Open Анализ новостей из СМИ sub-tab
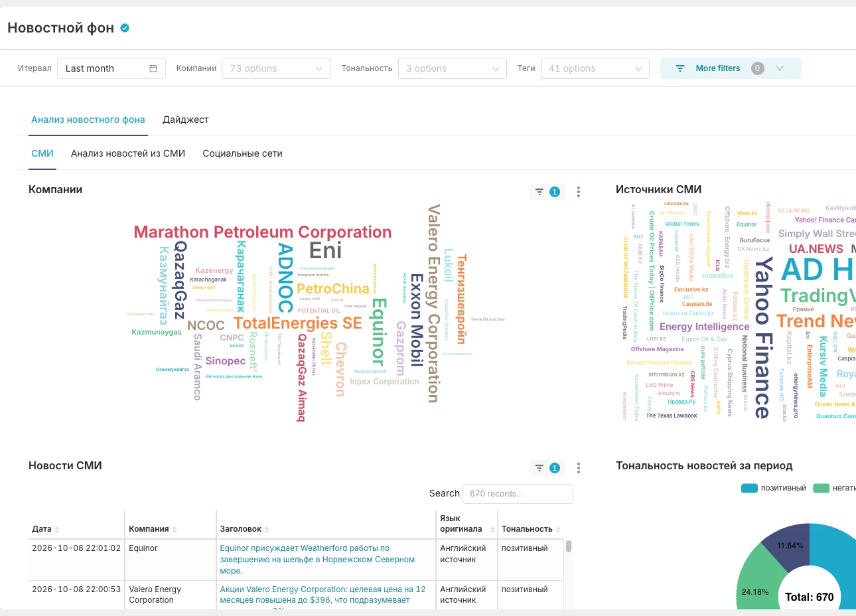The image size is (856, 616). [128, 153]
